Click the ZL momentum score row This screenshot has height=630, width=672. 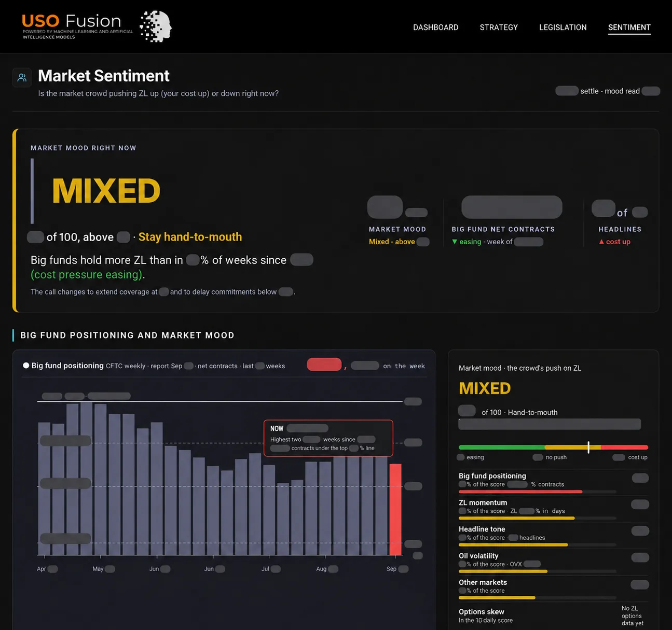pyautogui.click(x=554, y=509)
